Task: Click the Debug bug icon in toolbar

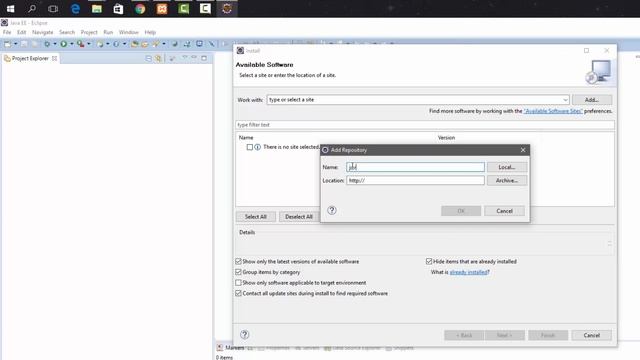Action: [47, 44]
